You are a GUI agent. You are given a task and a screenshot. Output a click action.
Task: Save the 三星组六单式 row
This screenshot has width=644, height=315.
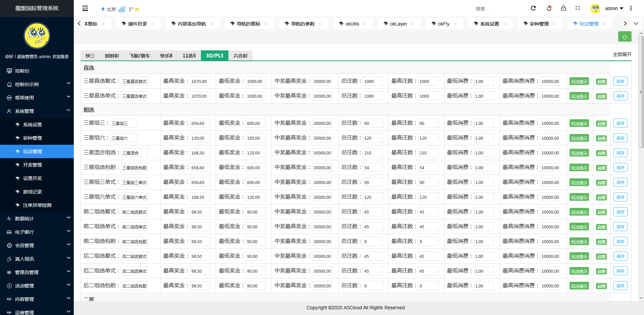621,197
